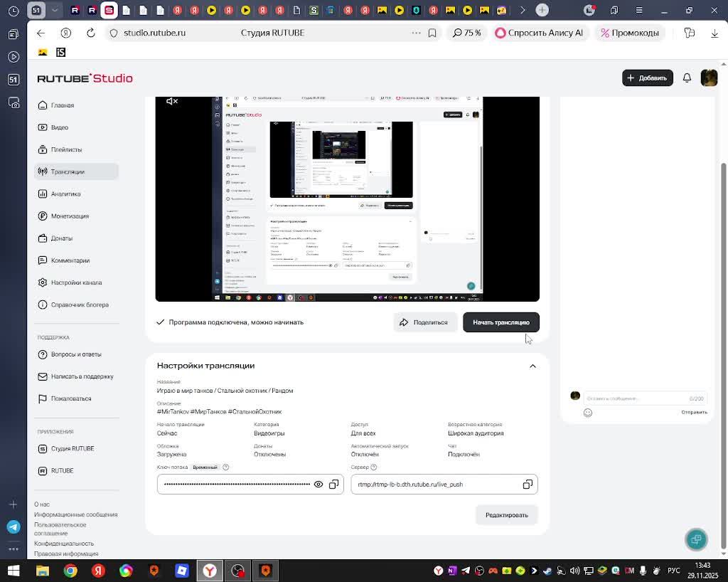Viewport: 728px width, 582px height.
Task: Open the 75 % zoom control
Action: click(466, 33)
